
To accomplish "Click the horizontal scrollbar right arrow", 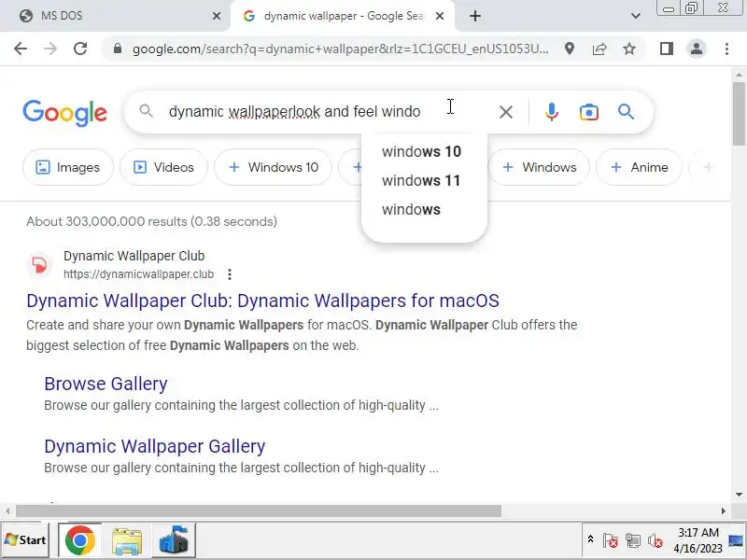I will (724, 511).
